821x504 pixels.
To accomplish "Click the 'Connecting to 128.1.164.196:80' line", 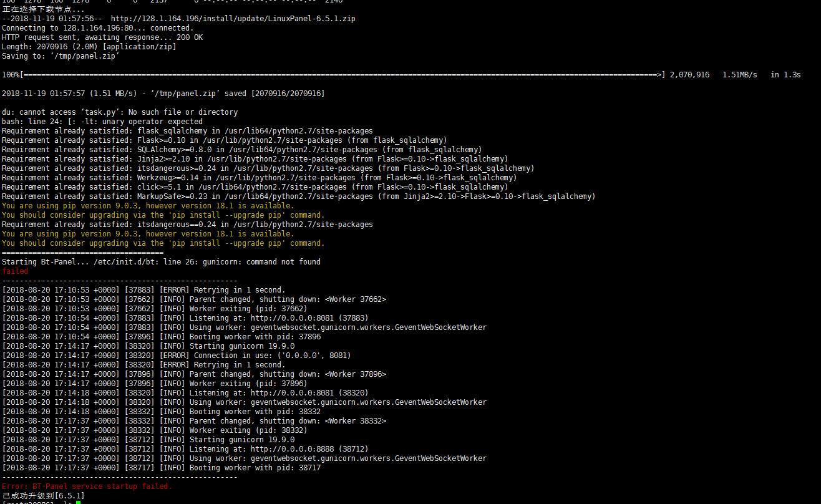I will tap(98, 28).
